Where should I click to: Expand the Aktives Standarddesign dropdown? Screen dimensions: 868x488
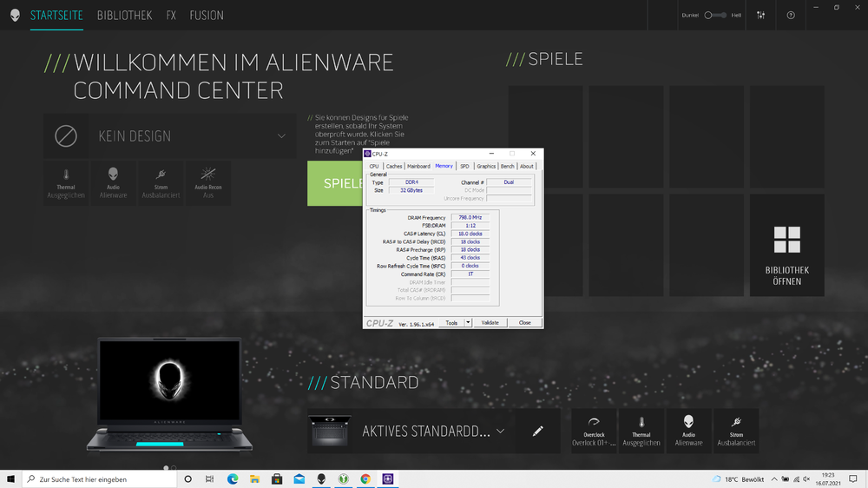[500, 432]
